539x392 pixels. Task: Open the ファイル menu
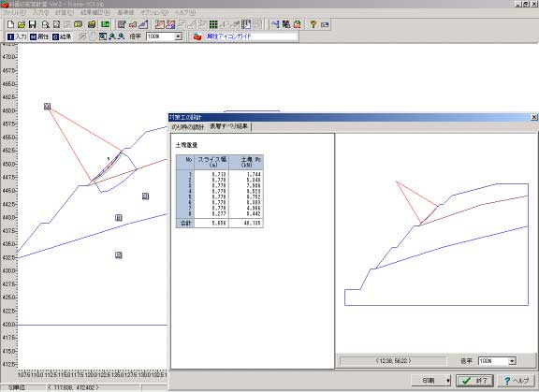[14, 12]
